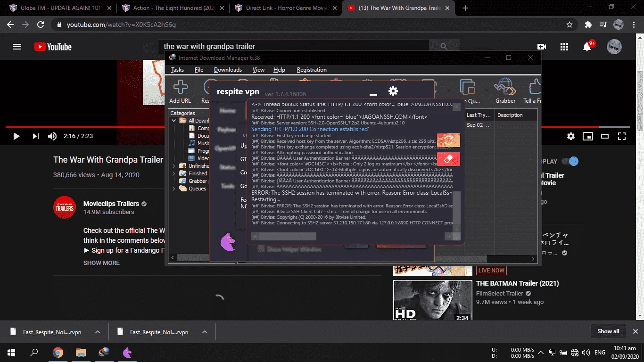This screenshot has width=644, height=362.
Task: Expand video description with SHOW MORE
Action: [x=101, y=263]
